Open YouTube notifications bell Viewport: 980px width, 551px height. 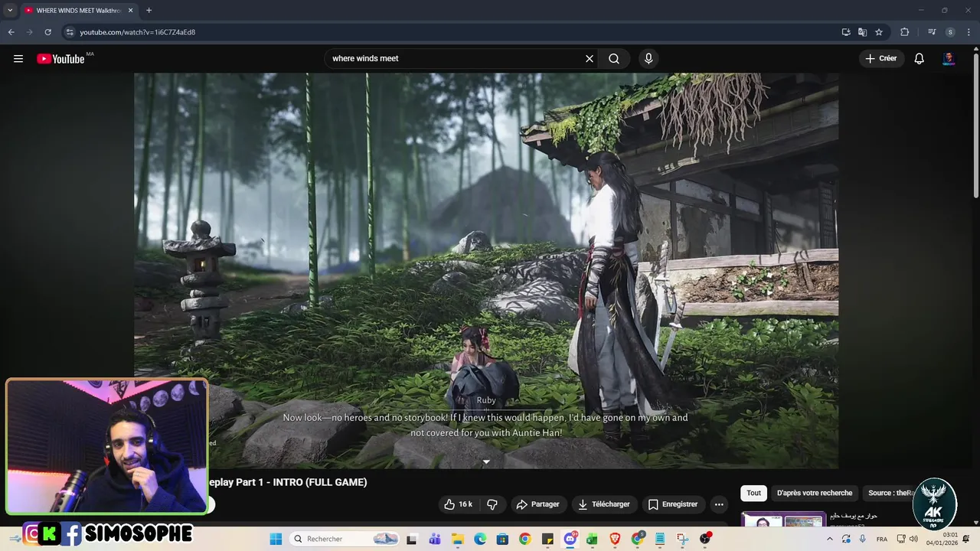coord(920,59)
